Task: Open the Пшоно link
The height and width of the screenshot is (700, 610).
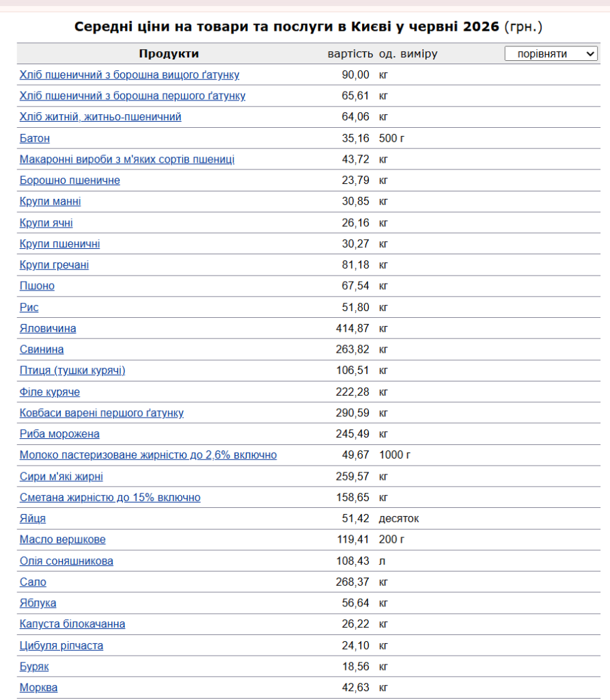Action: pos(37,286)
